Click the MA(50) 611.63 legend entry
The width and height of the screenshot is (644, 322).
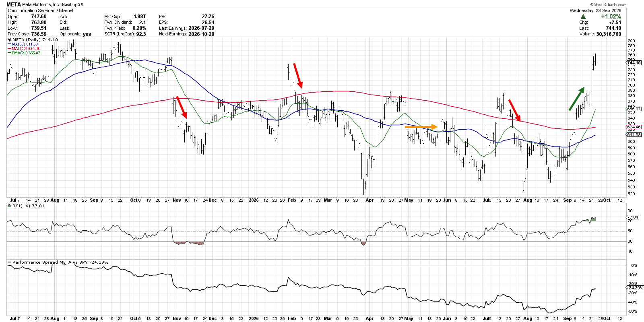[23, 44]
